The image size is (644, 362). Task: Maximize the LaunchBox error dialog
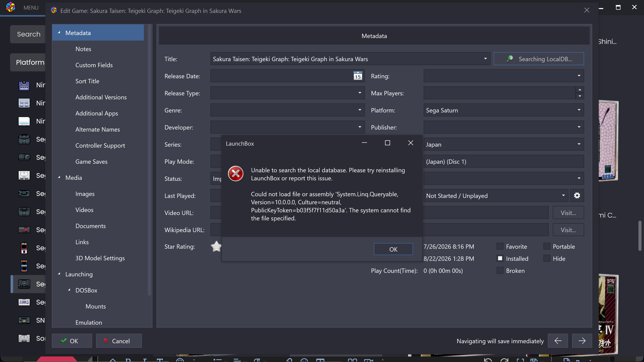click(x=387, y=143)
